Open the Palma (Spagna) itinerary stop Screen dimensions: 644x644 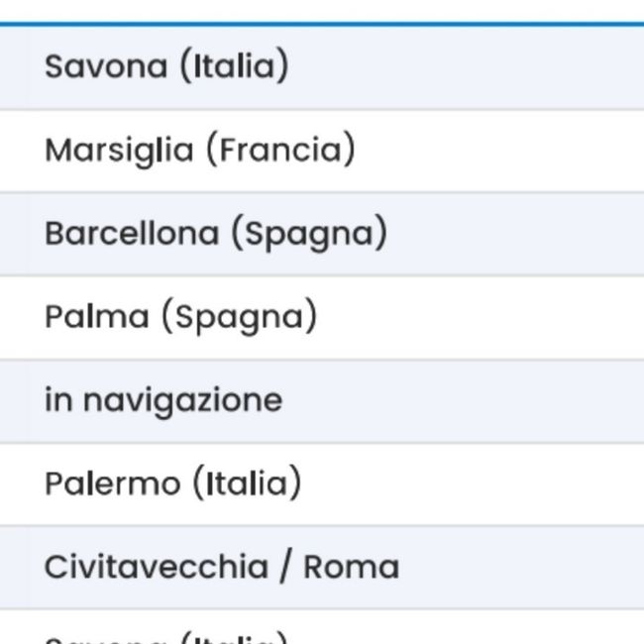(x=180, y=317)
